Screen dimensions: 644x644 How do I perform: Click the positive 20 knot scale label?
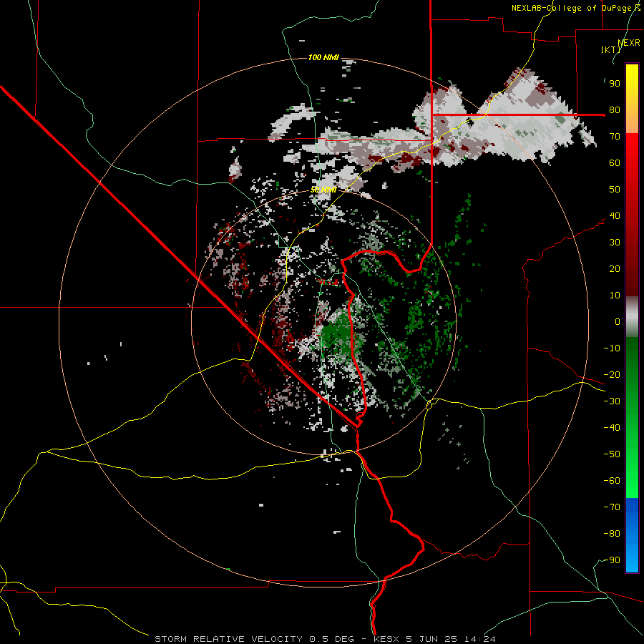(x=615, y=268)
